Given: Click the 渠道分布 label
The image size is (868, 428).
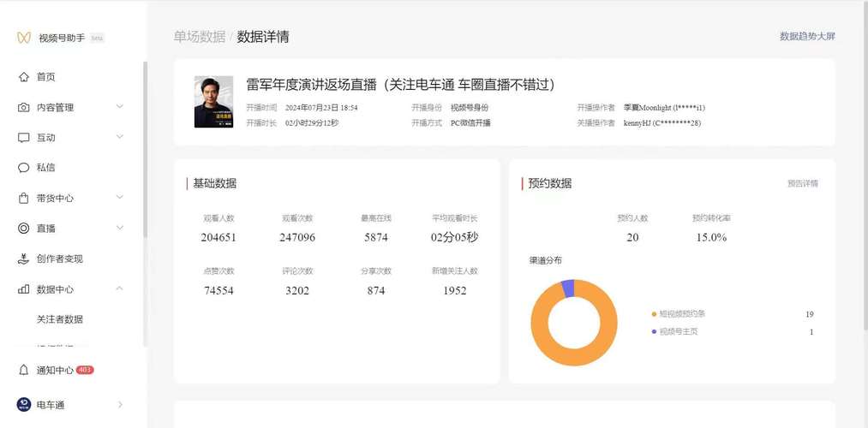Looking at the screenshot, I should coord(545,260).
